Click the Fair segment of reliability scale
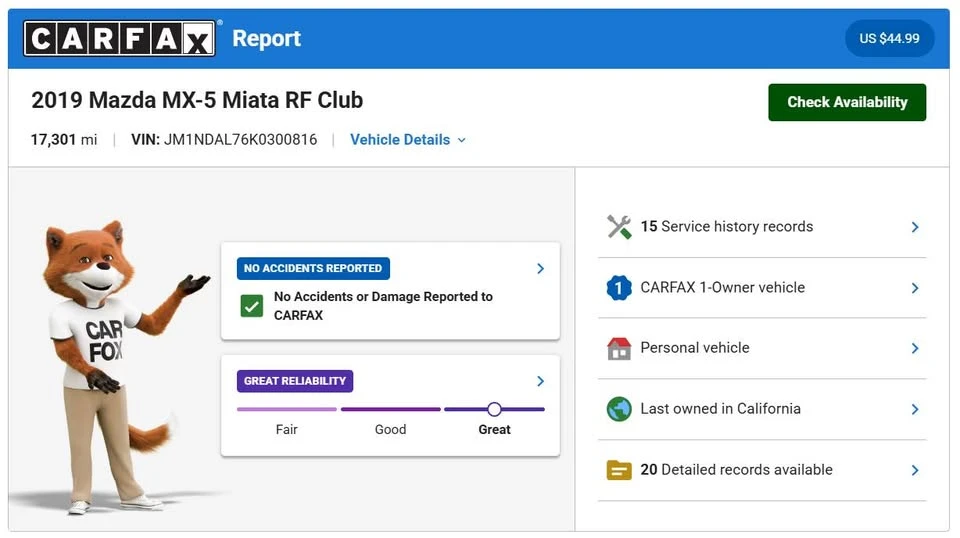This screenshot has width=960, height=538. [x=287, y=409]
